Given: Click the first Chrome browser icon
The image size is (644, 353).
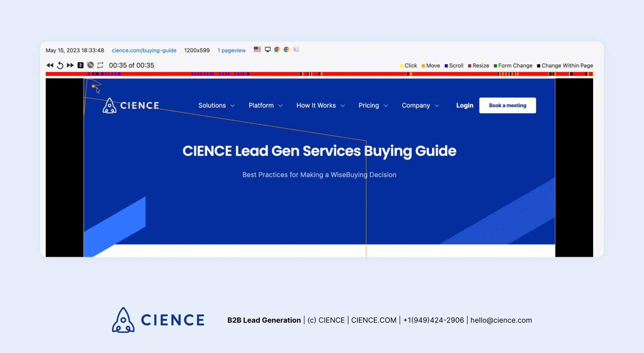Looking at the screenshot, I should pyautogui.click(x=277, y=49).
